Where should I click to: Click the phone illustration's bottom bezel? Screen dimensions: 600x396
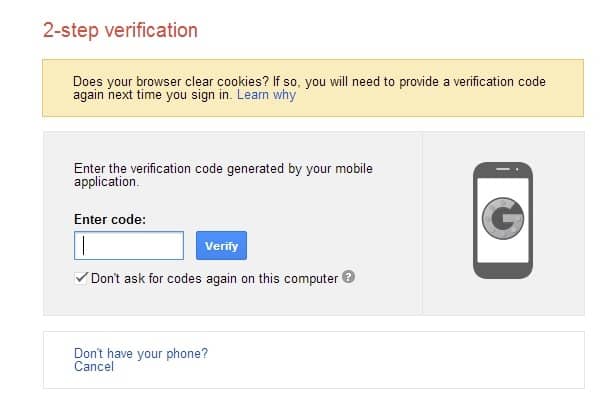503,271
